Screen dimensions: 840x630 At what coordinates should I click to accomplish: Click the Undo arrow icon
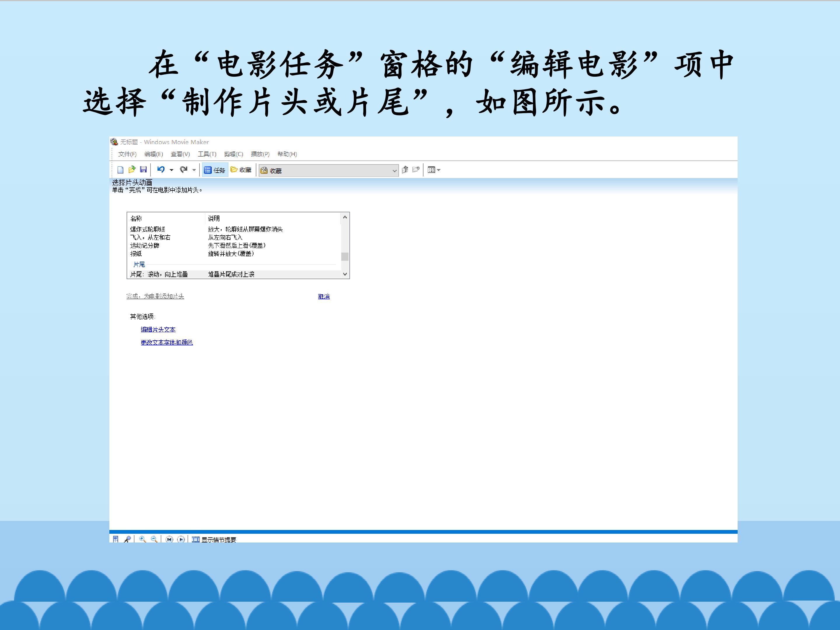[161, 169]
